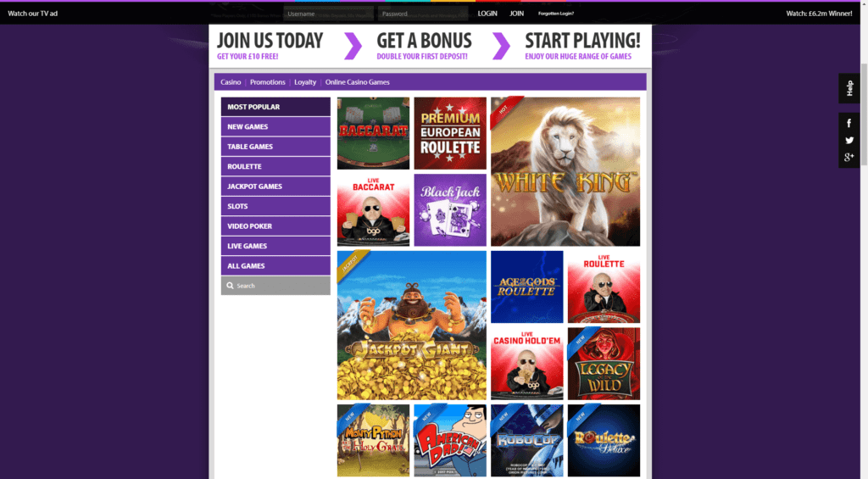Click the LOGIN button
Image resolution: width=868 pixels, height=479 pixels.
tap(487, 14)
